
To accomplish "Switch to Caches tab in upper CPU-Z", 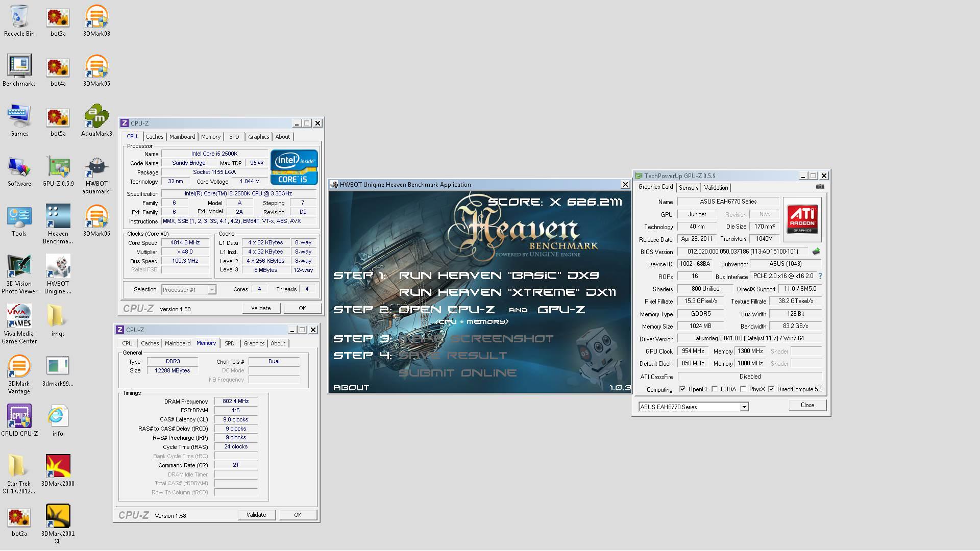I will (x=154, y=137).
